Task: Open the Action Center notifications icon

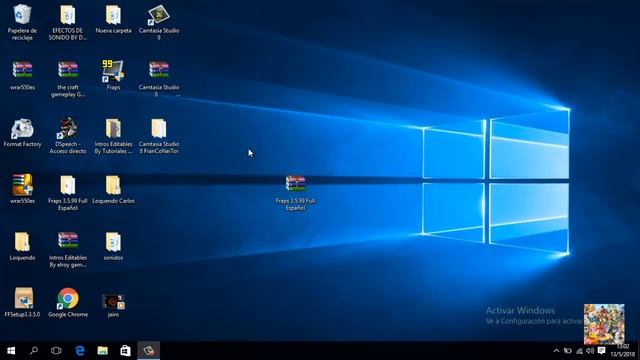Action: [x=602, y=351]
